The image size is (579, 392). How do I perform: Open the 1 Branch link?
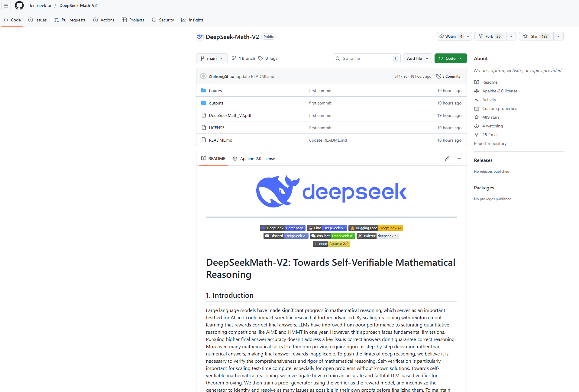(x=244, y=58)
